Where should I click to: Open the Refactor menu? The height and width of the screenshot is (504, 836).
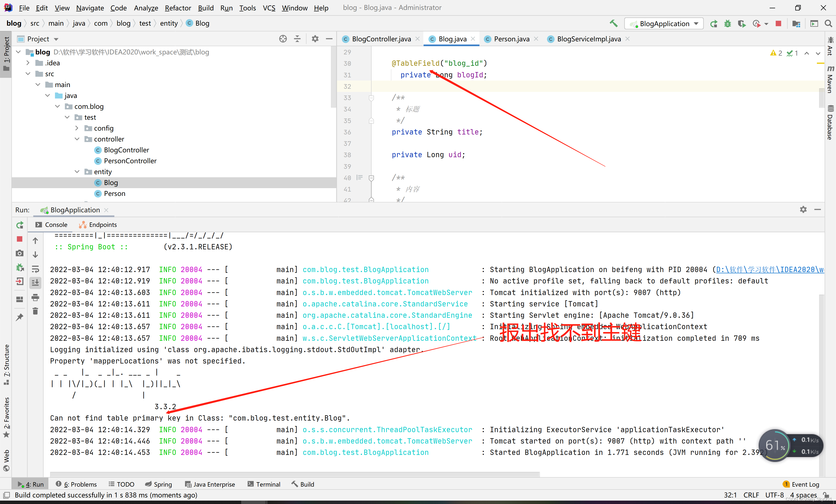click(x=178, y=7)
